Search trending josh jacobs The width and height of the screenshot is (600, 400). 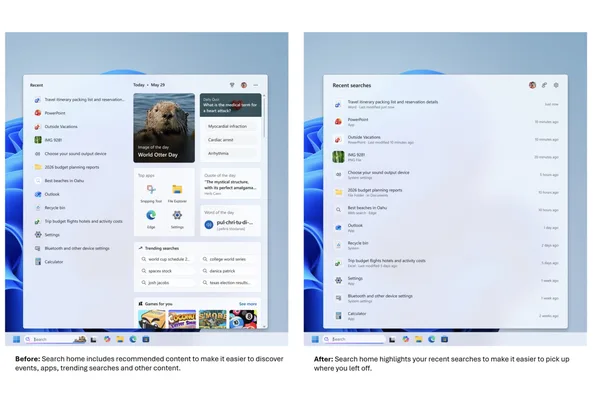point(167,282)
